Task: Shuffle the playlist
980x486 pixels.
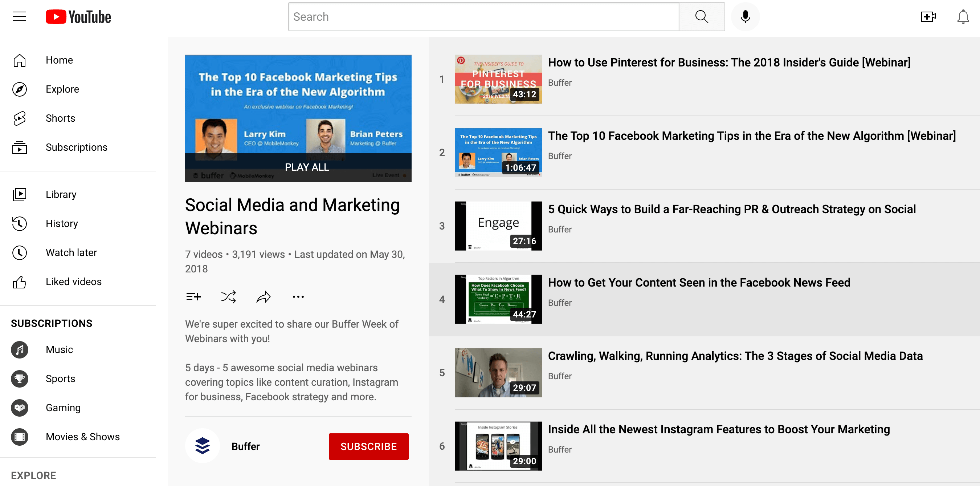Action: coord(228,296)
